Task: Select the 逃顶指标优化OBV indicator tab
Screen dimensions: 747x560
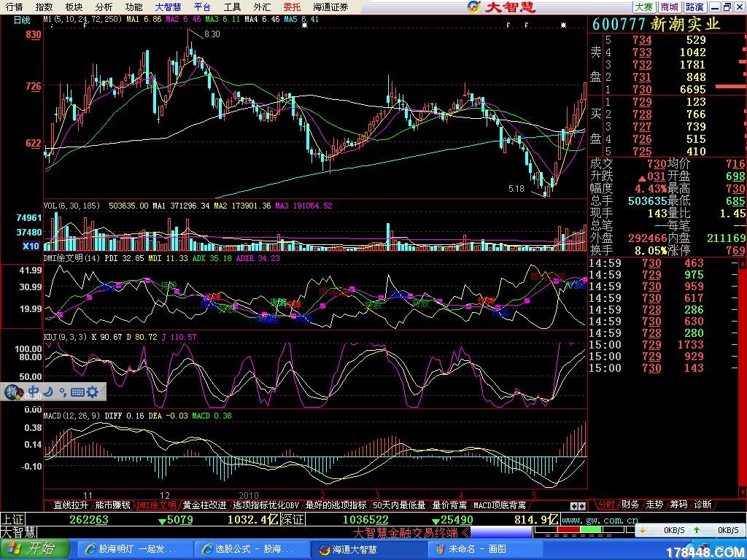Action: pos(266,505)
